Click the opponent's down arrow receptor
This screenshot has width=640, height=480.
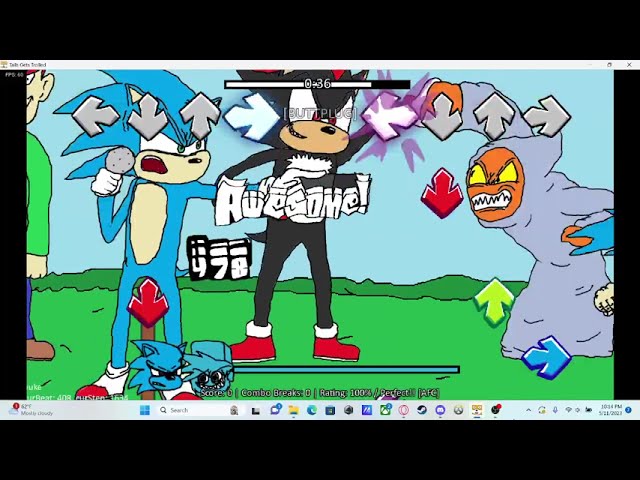pos(148,116)
